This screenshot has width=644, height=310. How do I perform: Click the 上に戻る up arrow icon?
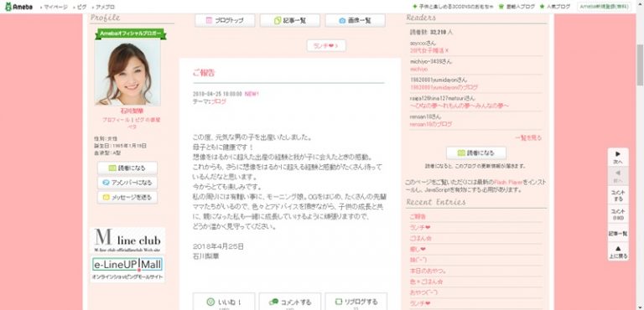pyautogui.click(x=618, y=251)
